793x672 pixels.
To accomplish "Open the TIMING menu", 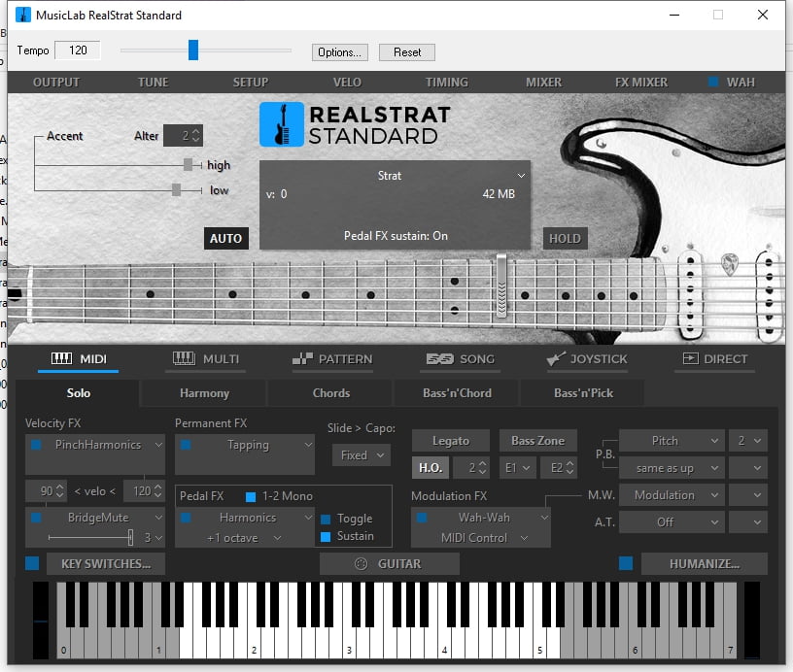I will pyautogui.click(x=447, y=82).
